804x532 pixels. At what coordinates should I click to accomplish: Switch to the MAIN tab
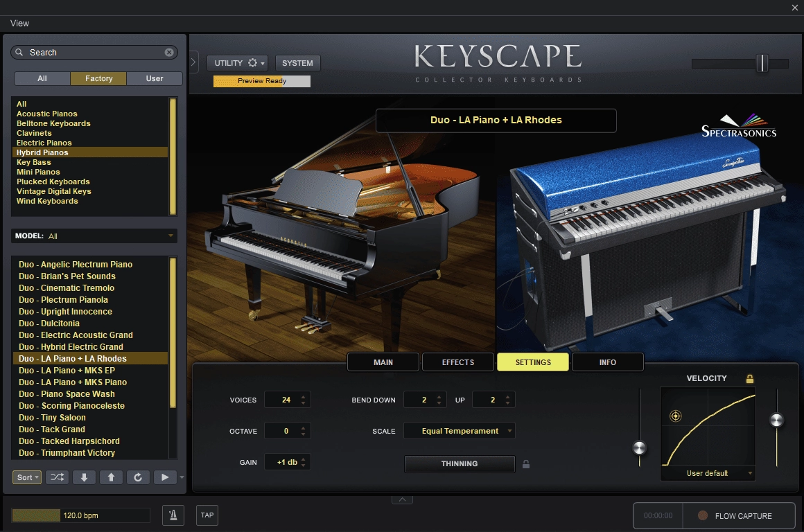tap(383, 362)
